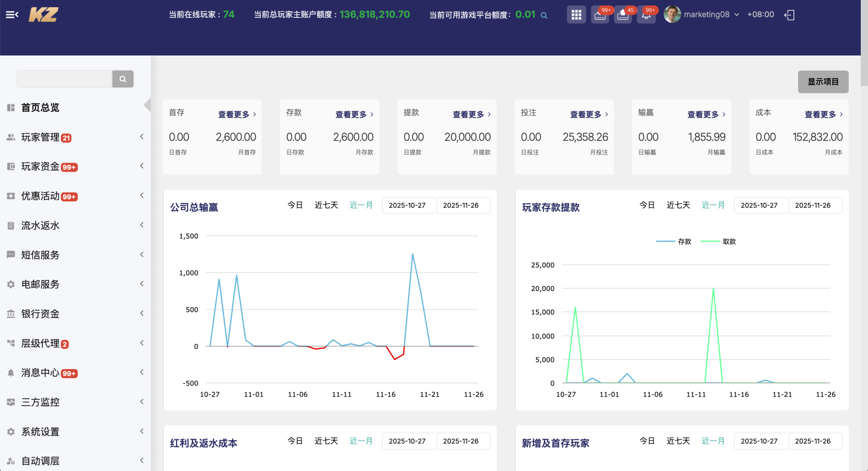Switch 公司总输赢 chart to 近七天

[326, 205]
